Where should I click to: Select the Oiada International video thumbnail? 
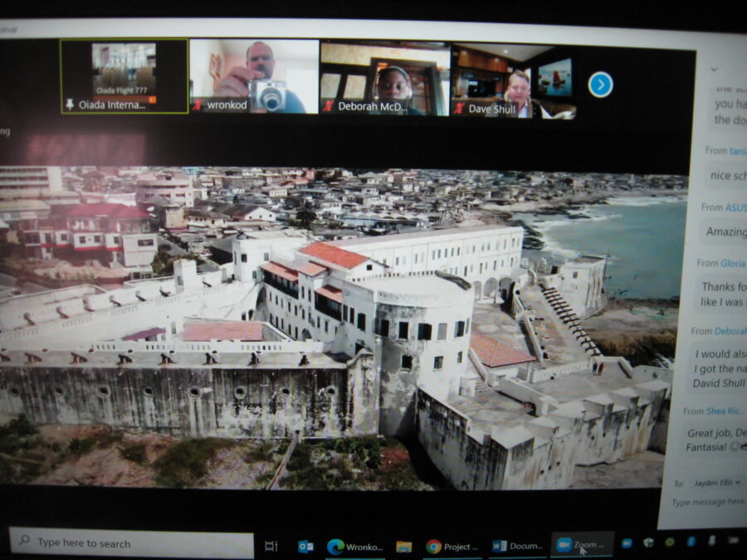(124, 75)
